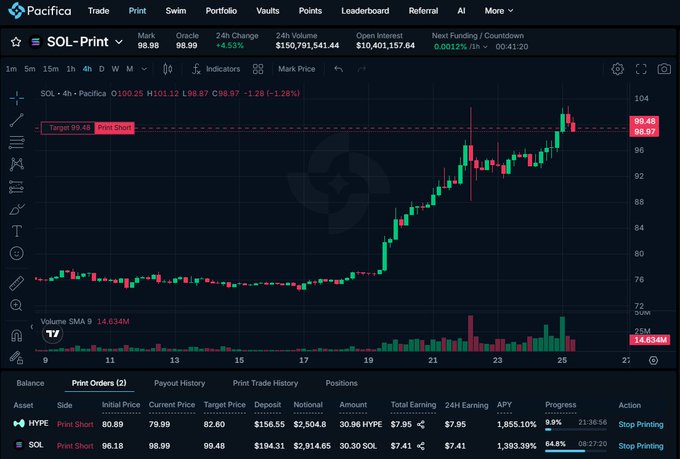This screenshot has height=459, width=680.
Task: Switch to Print Trade History tab
Action: tap(265, 383)
